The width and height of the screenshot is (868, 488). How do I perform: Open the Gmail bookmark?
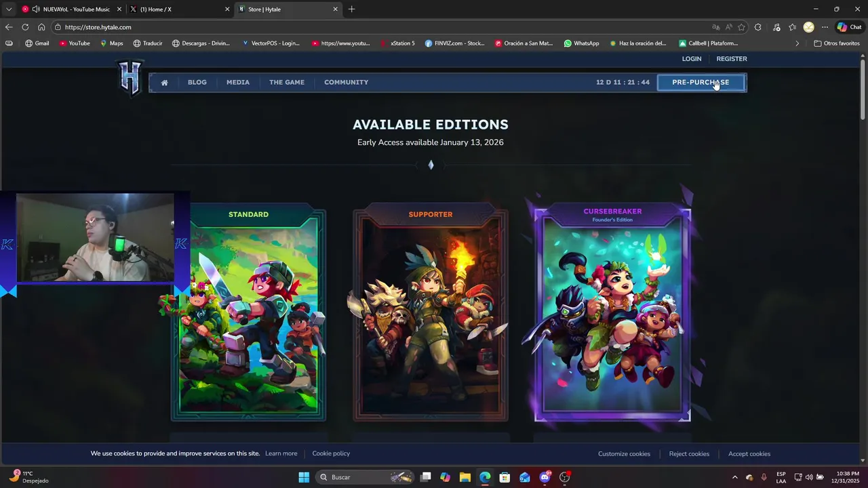pyautogui.click(x=37, y=43)
